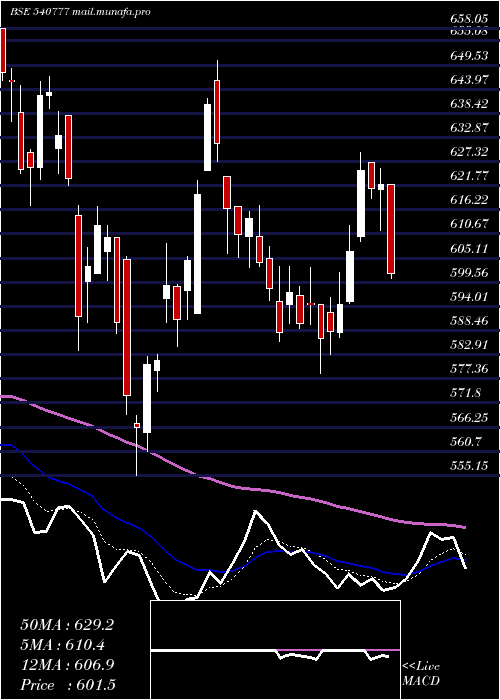Screen dimensions: 500x700
Task: Click the 627.32 price axis label
Action: (x=469, y=152)
